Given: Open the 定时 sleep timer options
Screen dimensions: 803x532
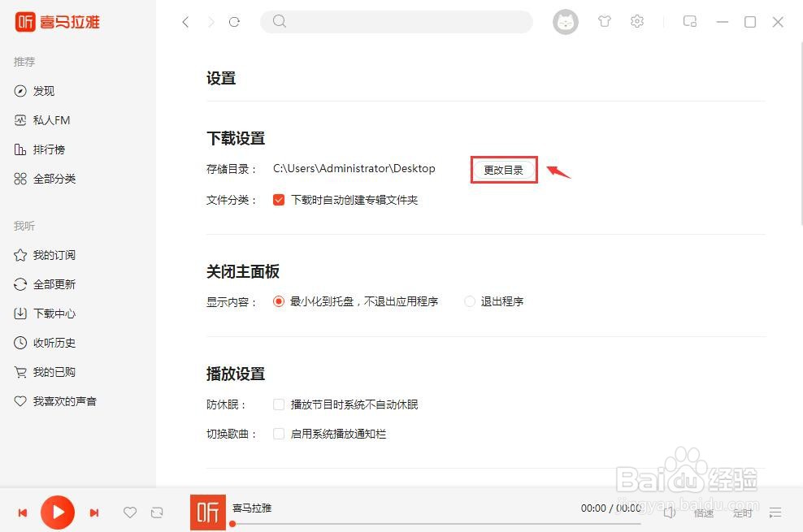Looking at the screenshot, I should pos(742,513).
